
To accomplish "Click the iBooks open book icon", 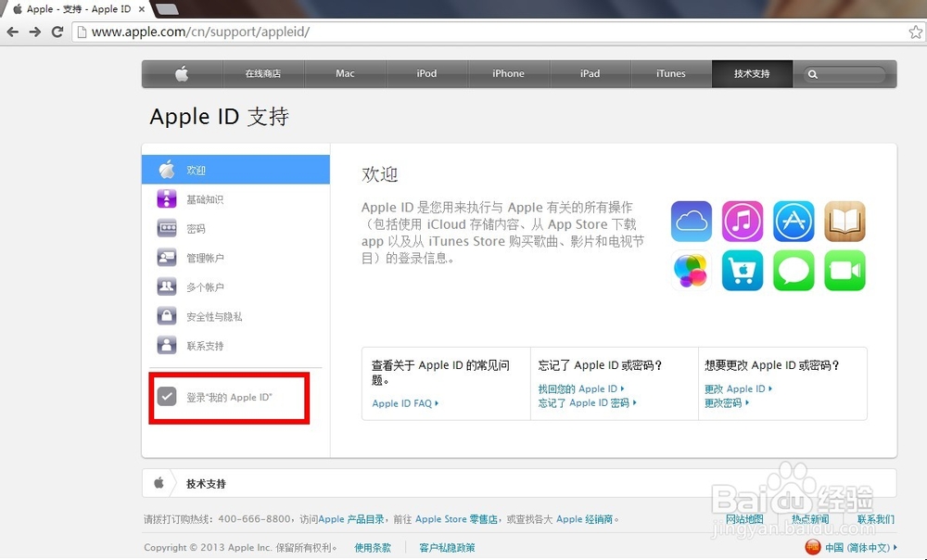I will coord(844,222).
